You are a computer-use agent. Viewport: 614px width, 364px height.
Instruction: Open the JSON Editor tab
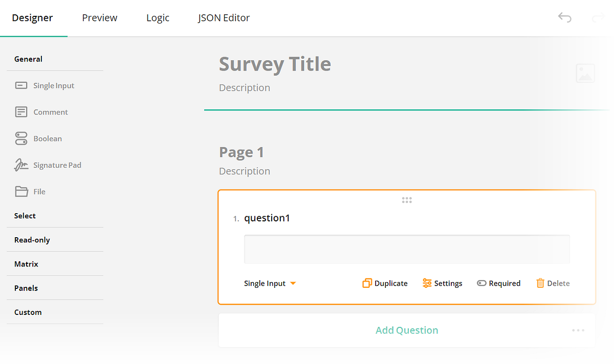pyautogui.click(x=224, y=17)
